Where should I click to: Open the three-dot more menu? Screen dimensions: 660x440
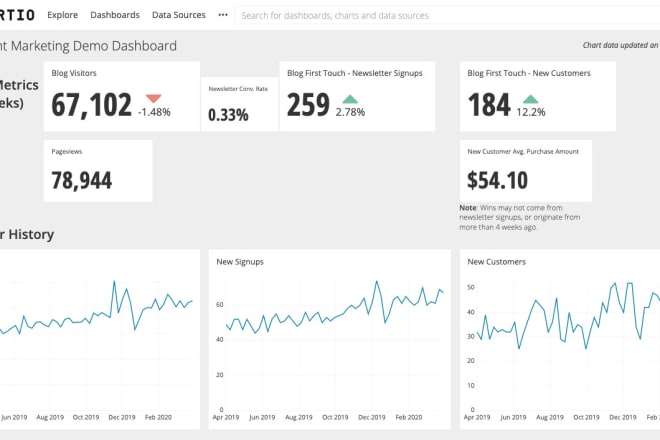pos(223,15)
